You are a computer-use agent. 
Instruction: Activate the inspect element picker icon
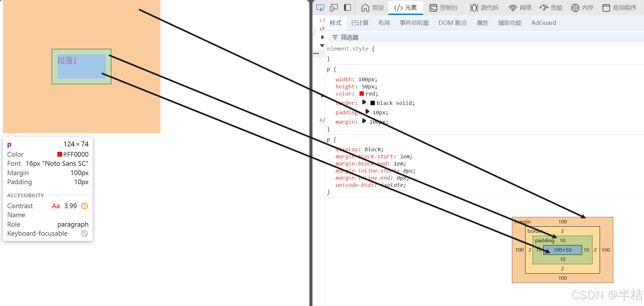[320, 8]
